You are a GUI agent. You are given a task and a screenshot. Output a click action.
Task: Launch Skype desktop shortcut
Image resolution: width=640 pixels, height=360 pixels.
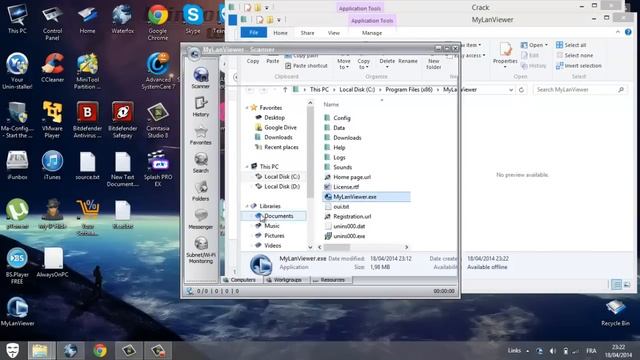click(x=193, y=19)
